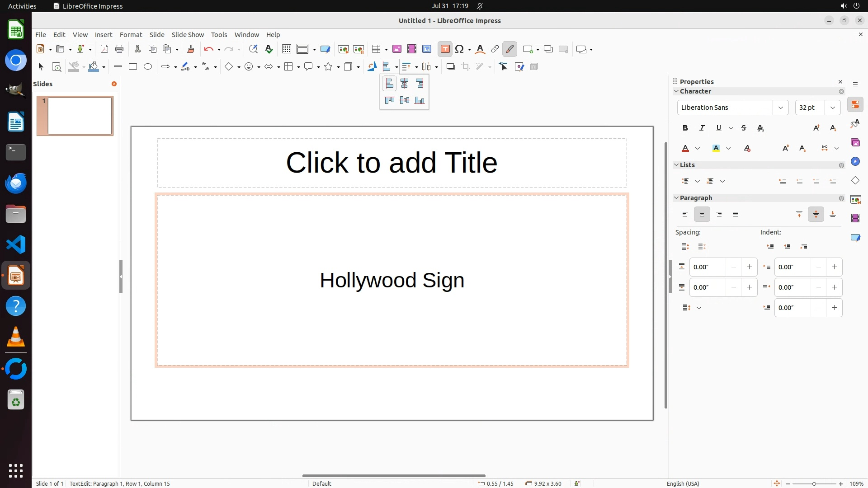Select the align Bottom icon in popup
Image resolution: width=868 pixels, height=488 pixels.
click(420, 100)
